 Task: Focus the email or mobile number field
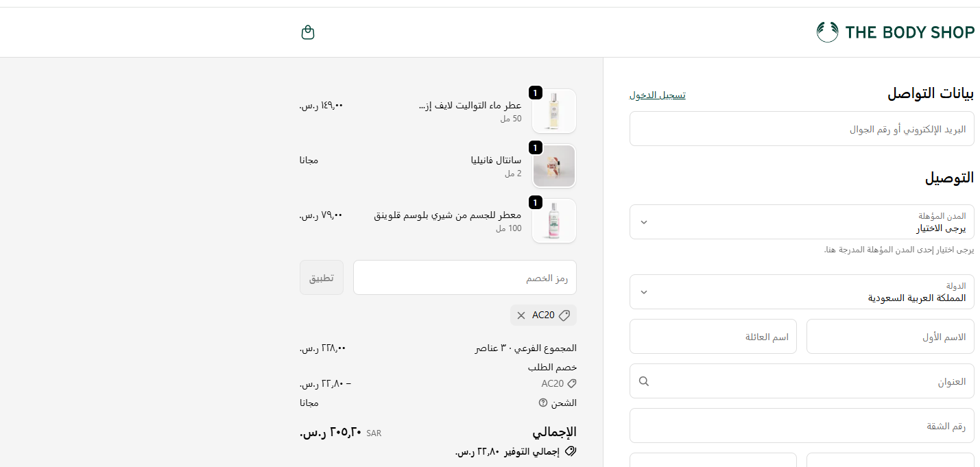tap(801, 128)
